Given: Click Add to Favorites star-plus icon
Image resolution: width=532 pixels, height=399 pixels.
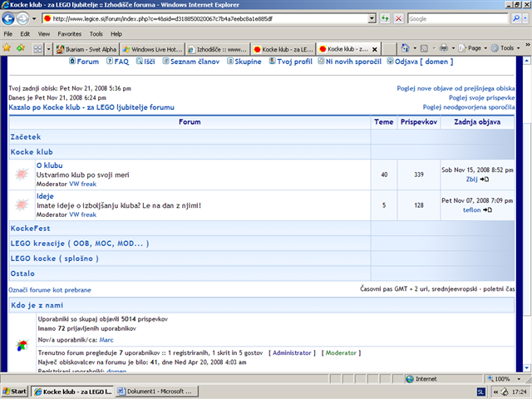Looking at the screenshot, I should click(x=20, y=48).
